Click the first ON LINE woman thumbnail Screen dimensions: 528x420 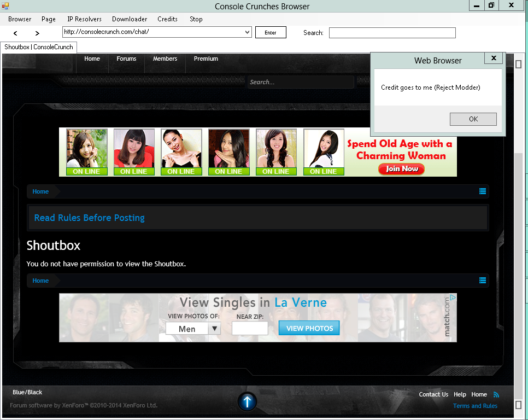tap(86, 152)
